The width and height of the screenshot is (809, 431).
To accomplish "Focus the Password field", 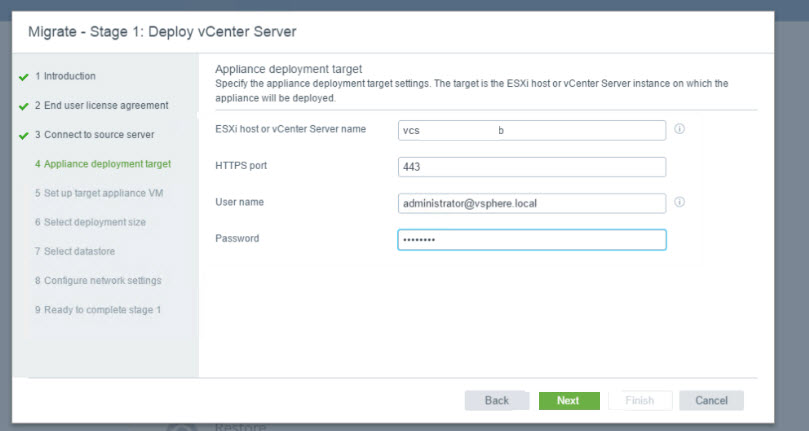I will [531, 240].
